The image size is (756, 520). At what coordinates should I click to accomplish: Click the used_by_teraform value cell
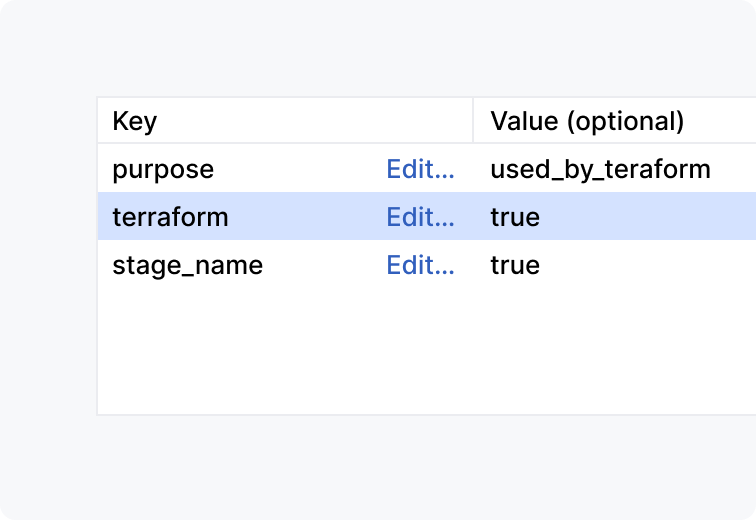600,169
